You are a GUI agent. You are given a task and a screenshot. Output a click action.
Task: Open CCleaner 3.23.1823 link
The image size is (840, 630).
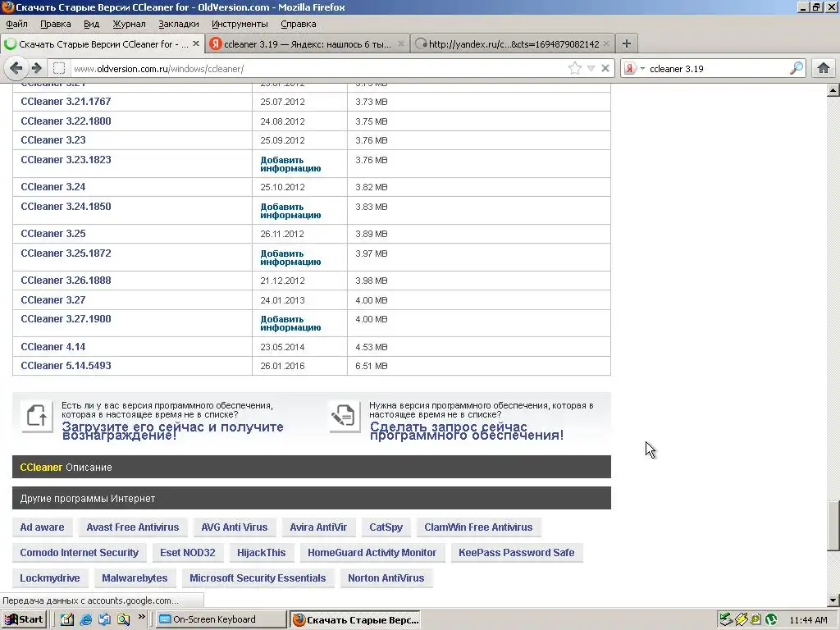66,160
